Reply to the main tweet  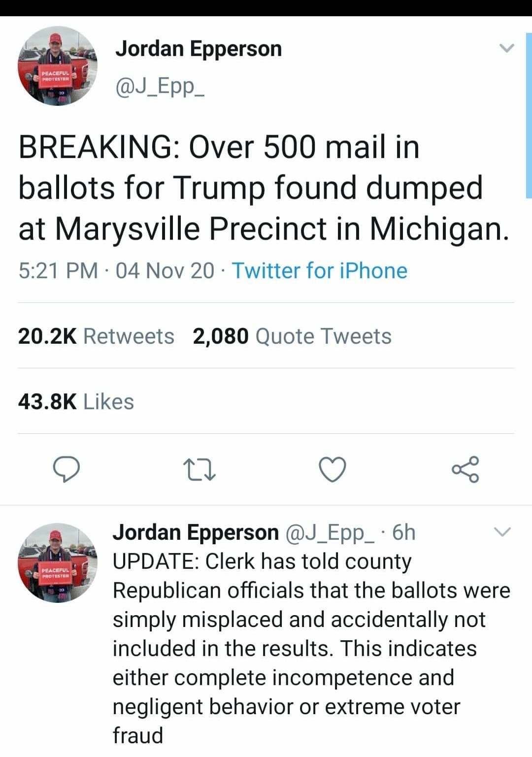pyautogui.click(x=66, y=469)
